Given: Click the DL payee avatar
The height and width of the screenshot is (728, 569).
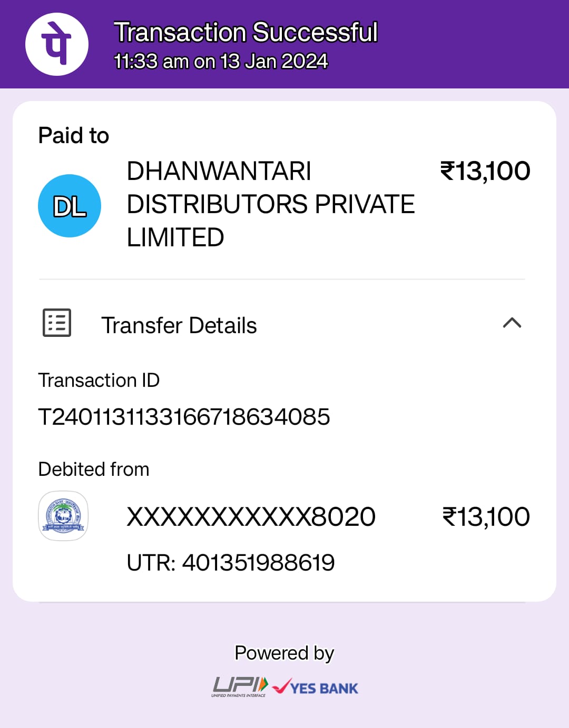Looking at the screenshot, I should pos(70,206).
